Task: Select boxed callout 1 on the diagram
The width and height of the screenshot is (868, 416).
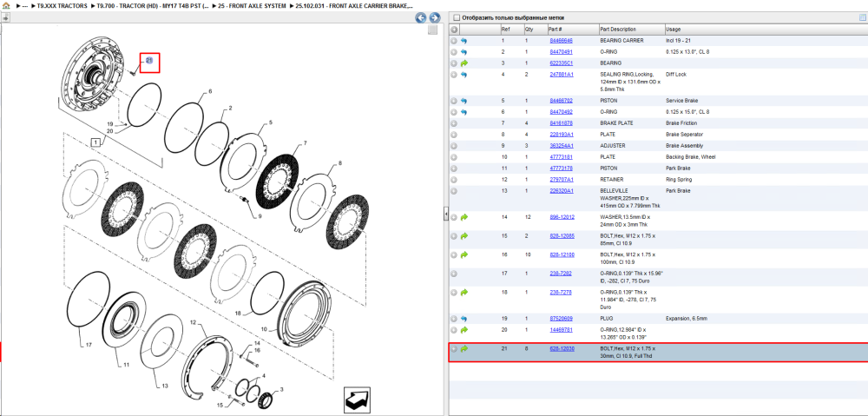Action: (95, 142)
